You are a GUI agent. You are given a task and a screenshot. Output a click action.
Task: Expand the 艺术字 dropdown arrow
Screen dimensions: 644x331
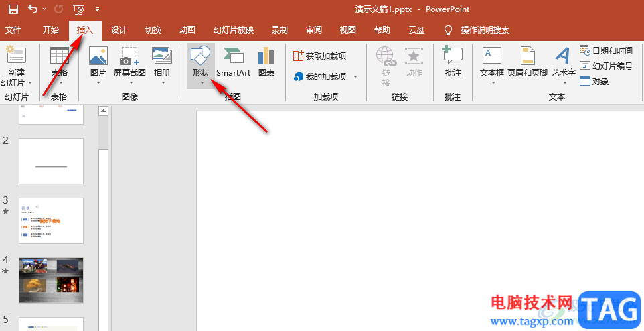[565, 83]
